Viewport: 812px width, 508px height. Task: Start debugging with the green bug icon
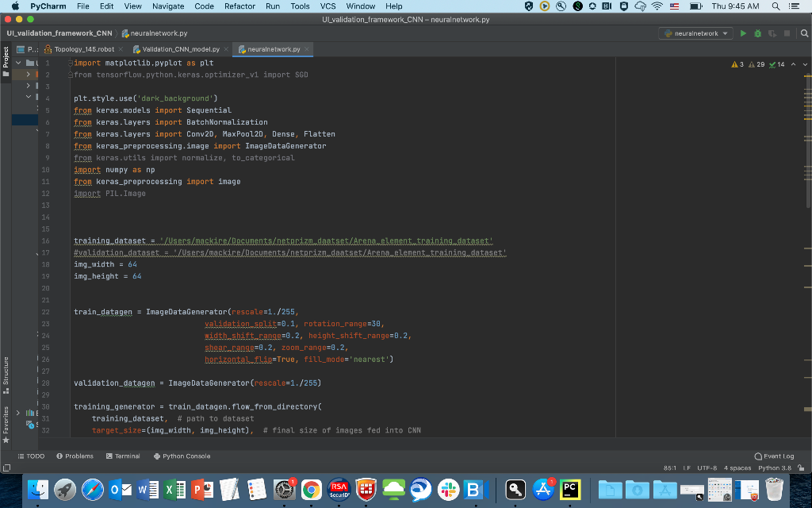tap(757, 33)
